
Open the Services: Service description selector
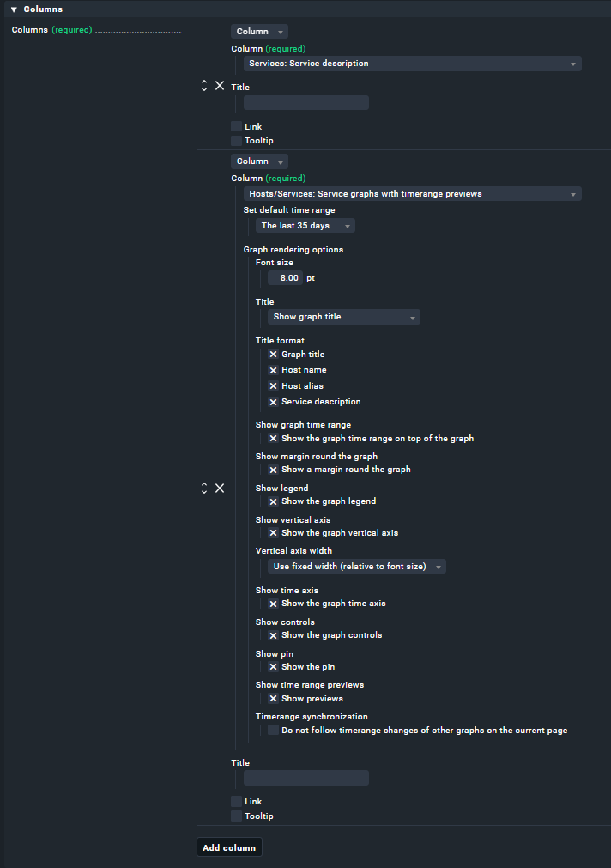point(412,64)
